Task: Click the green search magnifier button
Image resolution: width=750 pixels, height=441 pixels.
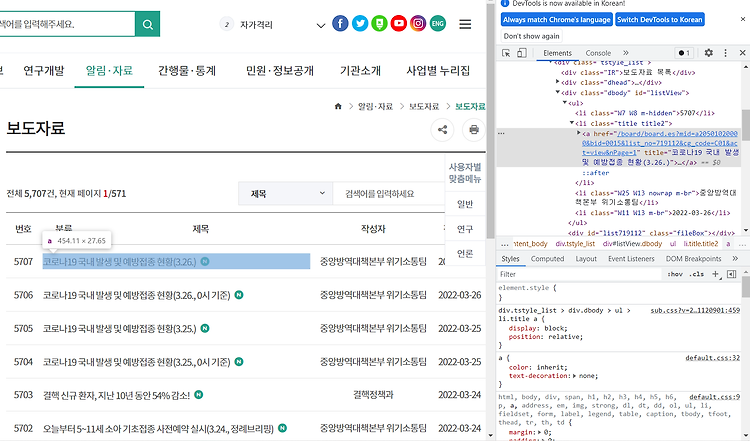Action: point(147,24)
